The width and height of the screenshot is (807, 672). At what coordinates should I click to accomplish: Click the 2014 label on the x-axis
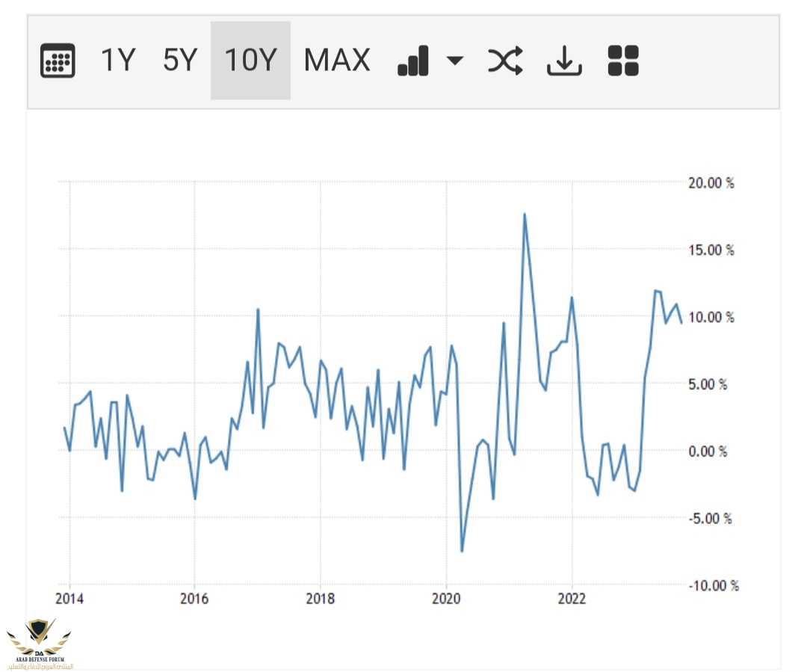pos(69,598)
